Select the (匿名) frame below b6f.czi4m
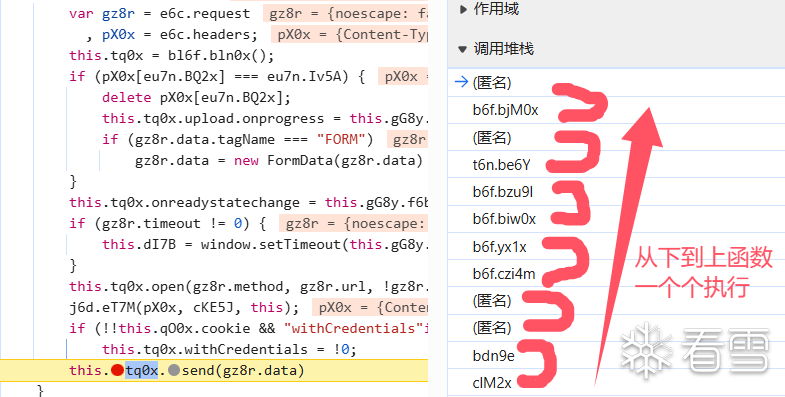The width and height of the screenshot is (785, 397). click(x=616, y=300)
